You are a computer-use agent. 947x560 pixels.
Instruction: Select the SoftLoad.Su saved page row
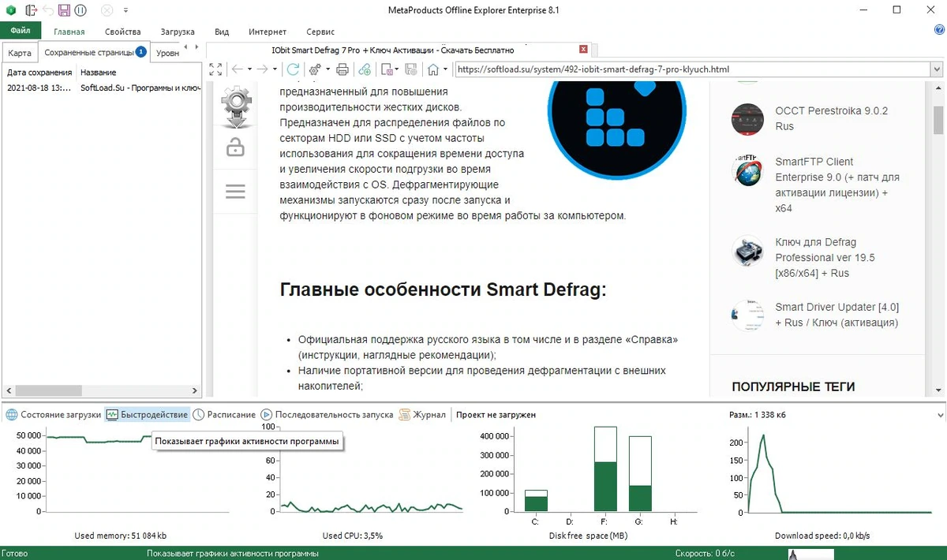102,88
